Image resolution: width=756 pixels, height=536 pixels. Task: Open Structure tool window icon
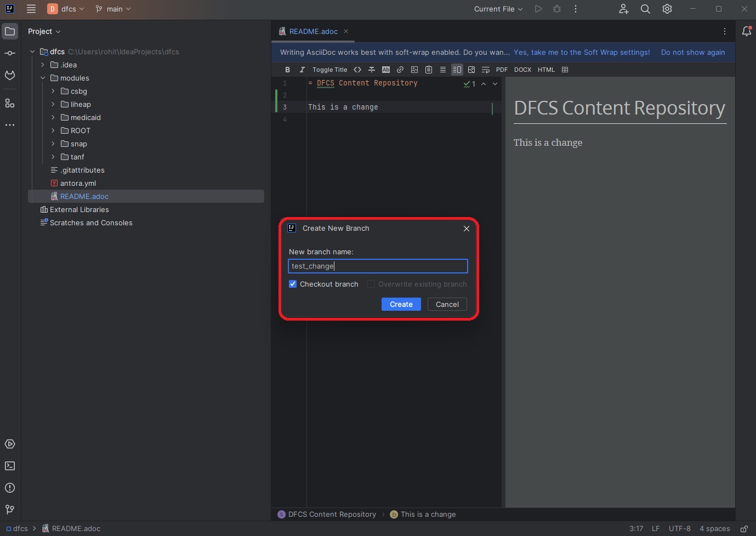click(x=10, y=103)
